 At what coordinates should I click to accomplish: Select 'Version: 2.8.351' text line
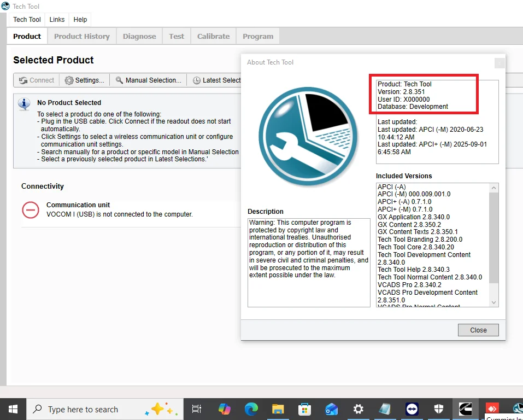(401, 92)
